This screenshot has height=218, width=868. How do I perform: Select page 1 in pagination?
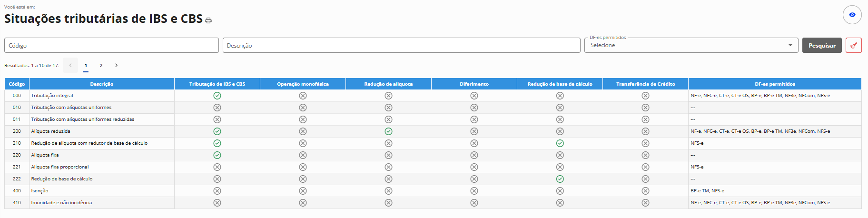click(86, 66)
